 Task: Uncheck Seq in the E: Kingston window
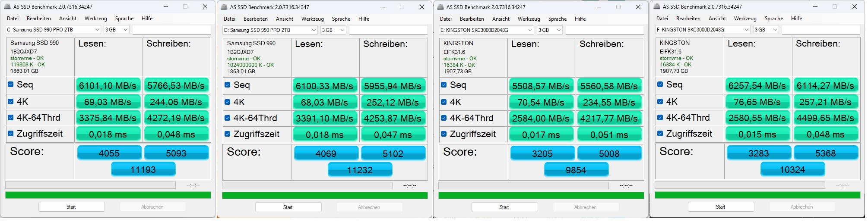444,85
